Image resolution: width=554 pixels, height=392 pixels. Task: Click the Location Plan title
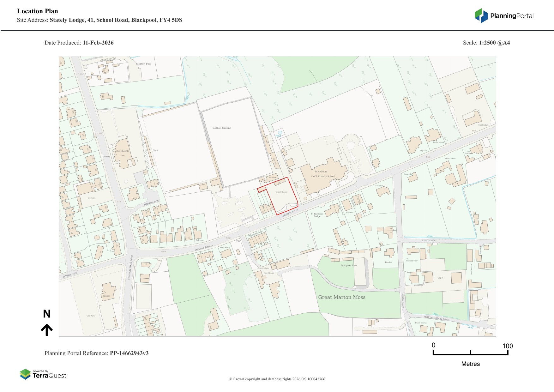[x=38, y=11]
